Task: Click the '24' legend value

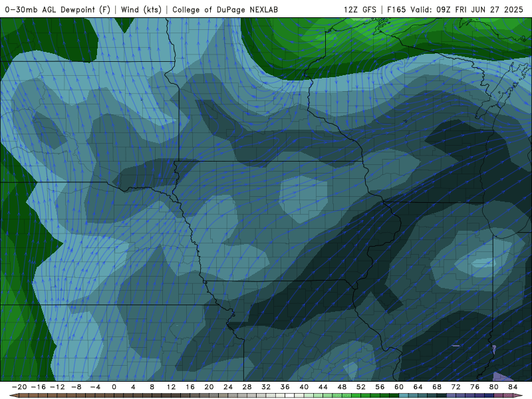Action: 228,387
